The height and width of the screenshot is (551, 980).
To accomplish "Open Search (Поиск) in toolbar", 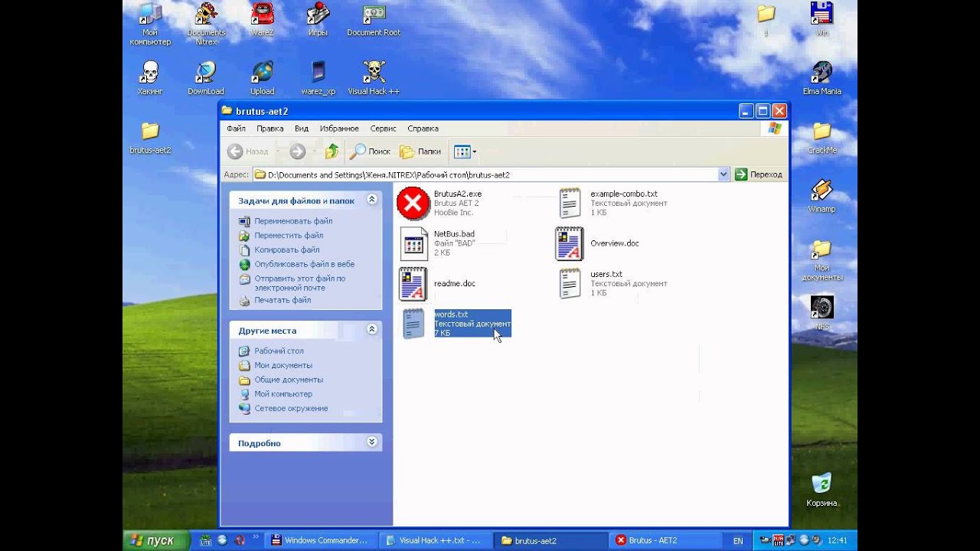I will (x=371, y=152).
